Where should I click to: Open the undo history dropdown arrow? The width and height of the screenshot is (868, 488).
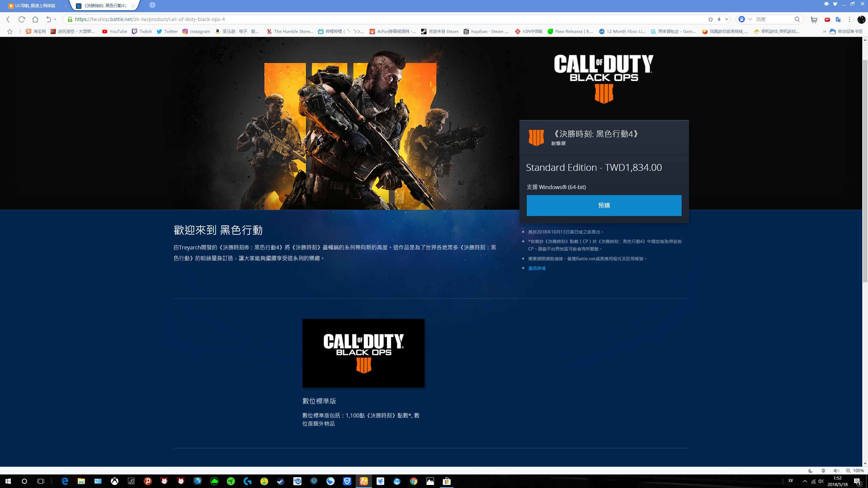pyautogui.click(x=55, y=19)
